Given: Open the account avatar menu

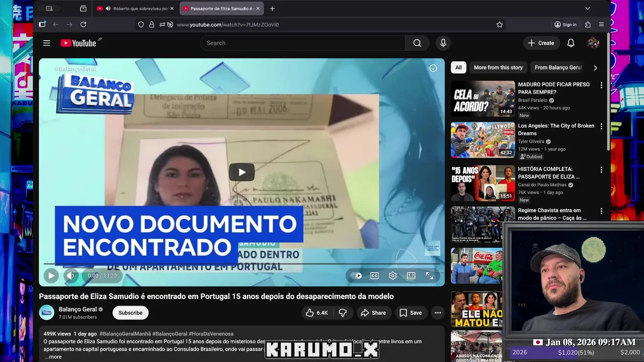Looking at the screenshot, I should coord(593,43).
